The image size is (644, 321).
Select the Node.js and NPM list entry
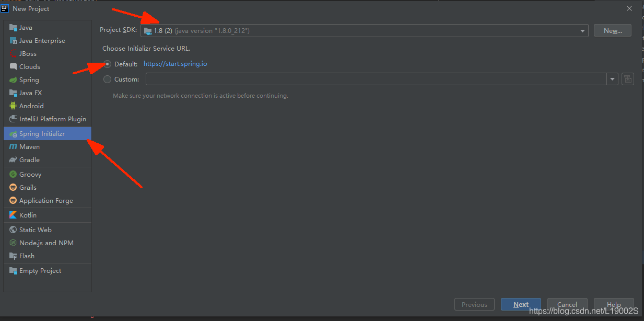coord(48,243)
